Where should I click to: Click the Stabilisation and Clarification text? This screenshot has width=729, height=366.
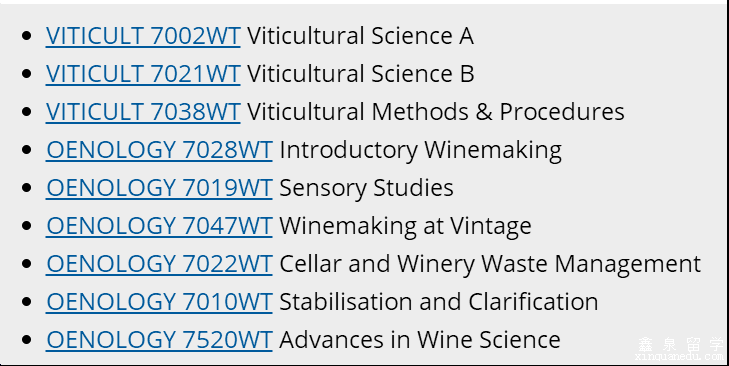[x=439, y=302]
